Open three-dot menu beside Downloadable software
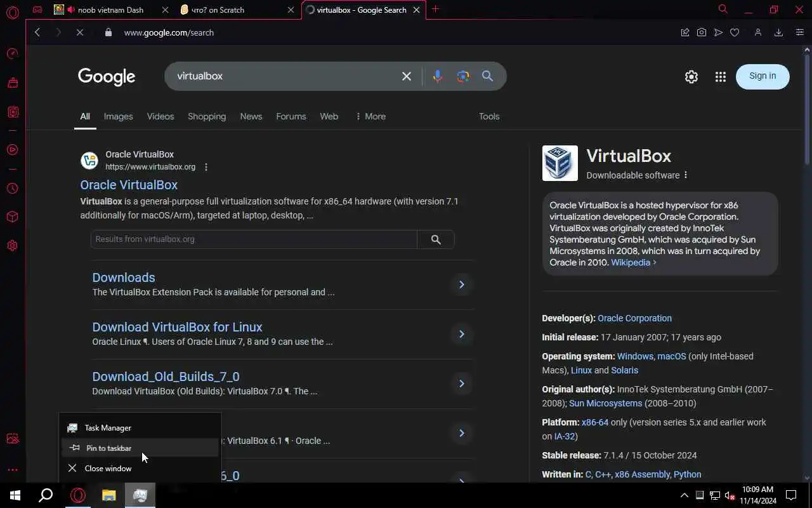 686,175
